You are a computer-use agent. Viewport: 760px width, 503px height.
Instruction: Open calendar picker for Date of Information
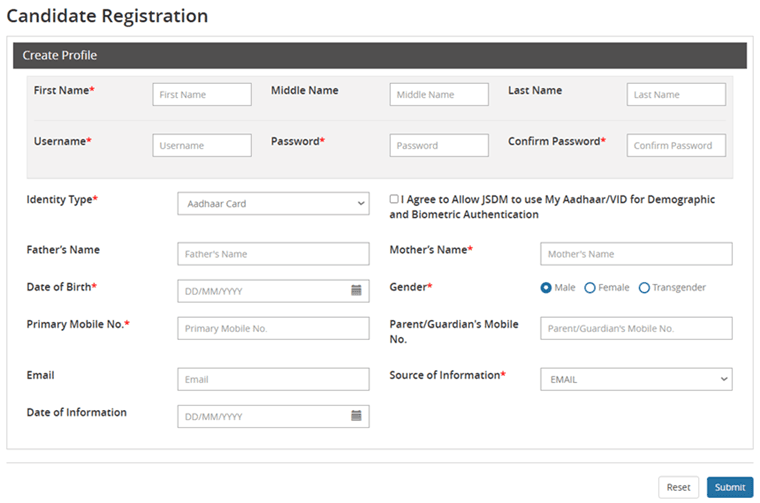tap(356, 416)
